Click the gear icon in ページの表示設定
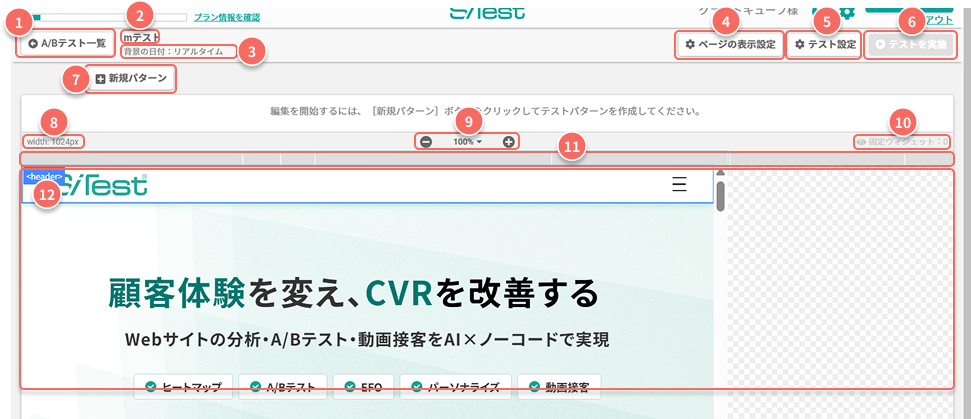The image size is (971, 419). [690, 45]
